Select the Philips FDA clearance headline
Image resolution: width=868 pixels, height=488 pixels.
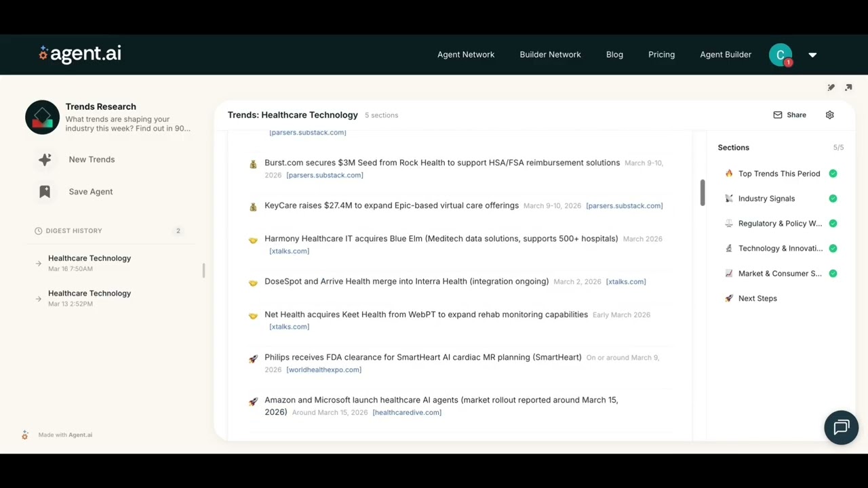coord(422,357)
